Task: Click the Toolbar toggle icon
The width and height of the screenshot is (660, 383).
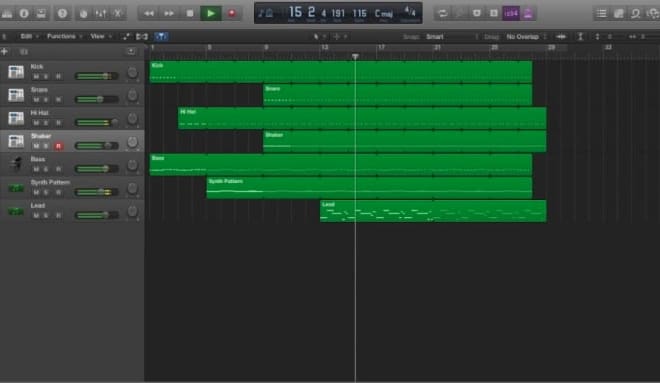Action: (x=41, y=13)
